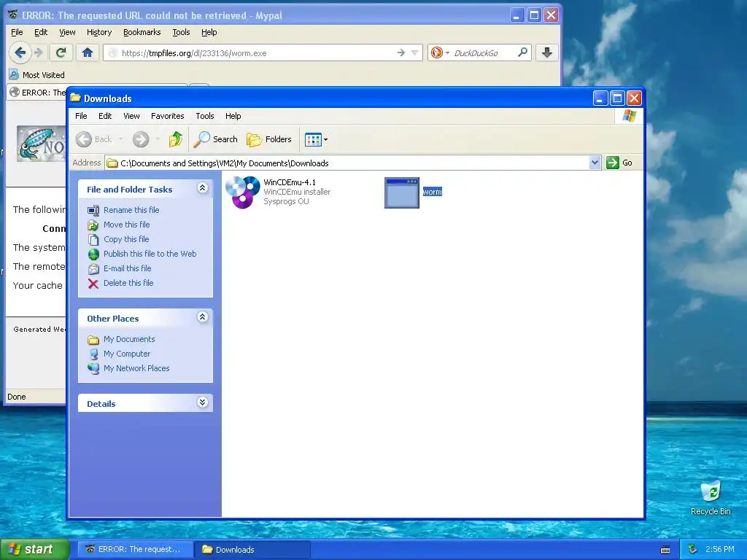Click the keyboard icon in taskbar

(665, 550)
